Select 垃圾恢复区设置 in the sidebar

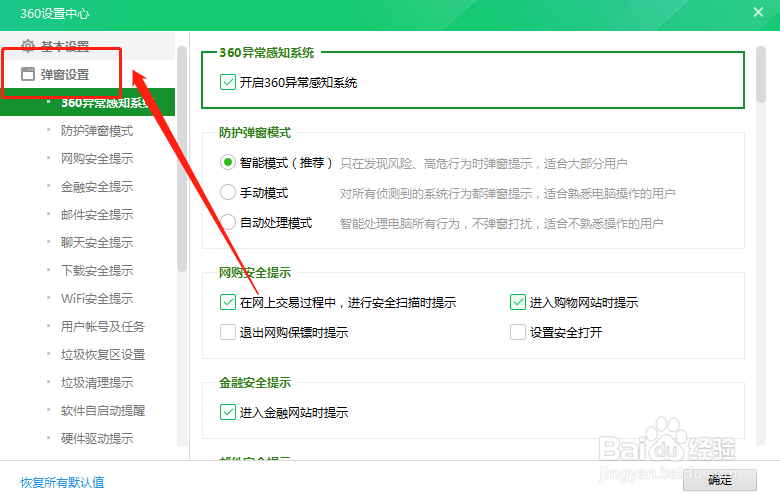pyautogui.click(x=103, y=354)
